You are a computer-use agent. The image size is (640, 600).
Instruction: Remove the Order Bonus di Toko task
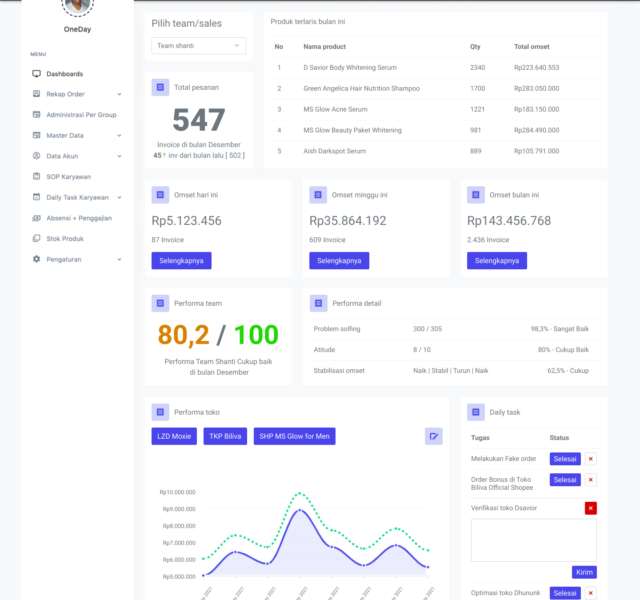(591, 480)
